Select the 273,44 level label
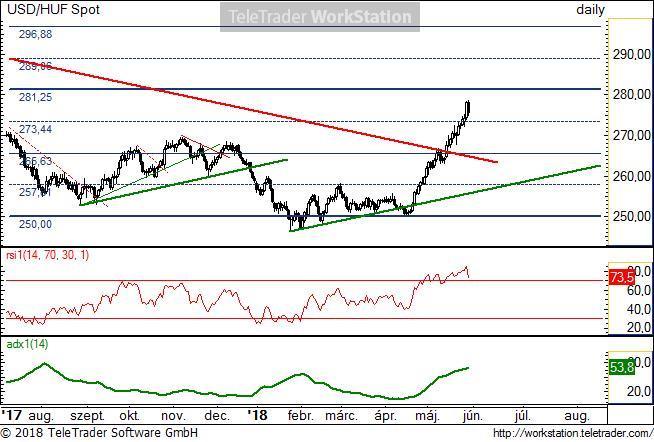The height and width of the screenshot is (442, 654). click(35, 129)
